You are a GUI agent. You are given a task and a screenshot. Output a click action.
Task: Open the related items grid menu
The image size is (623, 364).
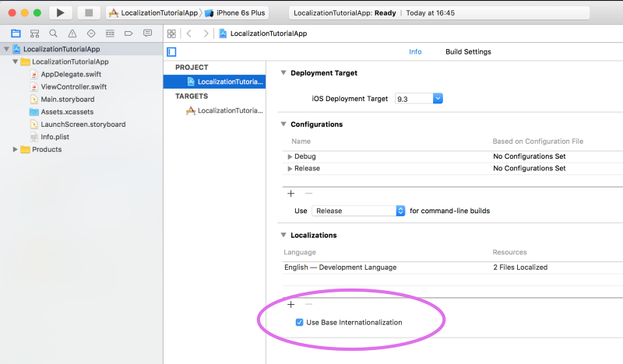point(171,33)
